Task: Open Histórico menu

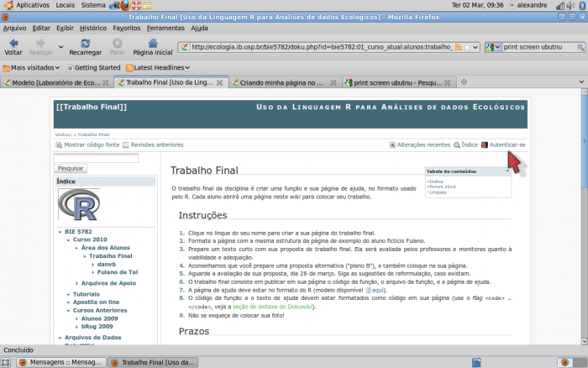Action: click(x=93, y=28)
